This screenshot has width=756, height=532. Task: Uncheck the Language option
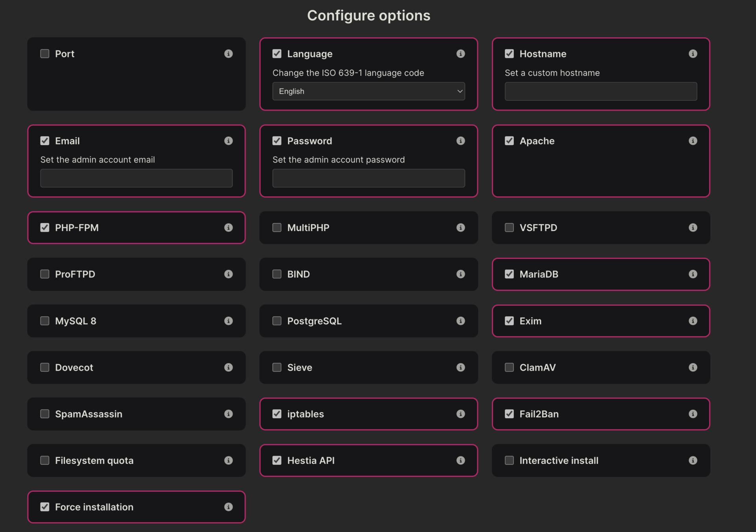click(277, 54)
